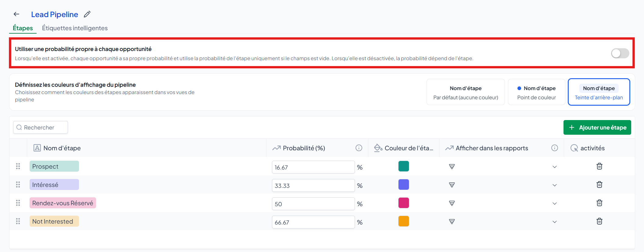This screenshot has width=644, height=252.
Task: Click the Probabilité info icon
Action: tap(359, 148)
